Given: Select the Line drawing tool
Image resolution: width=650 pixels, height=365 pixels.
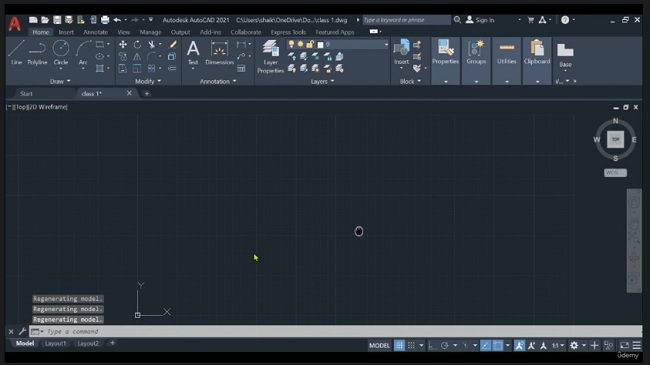Looking at the screenshot, I should (16, 53).
